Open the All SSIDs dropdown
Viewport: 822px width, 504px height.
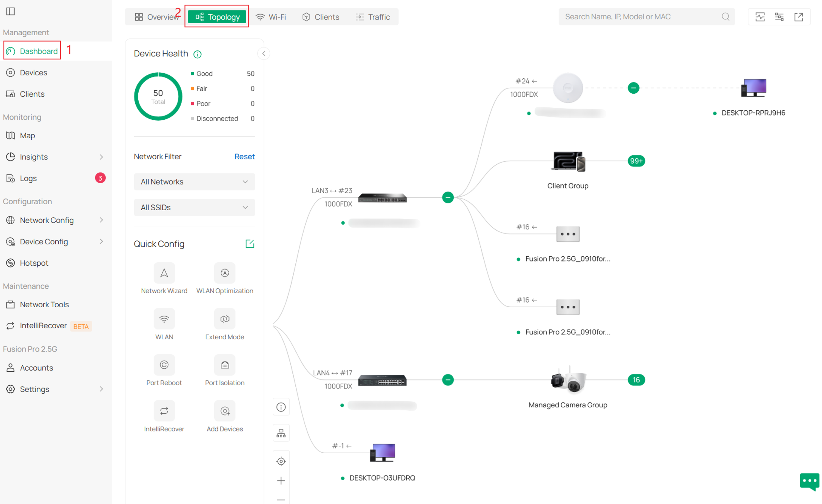pos(195,207)
